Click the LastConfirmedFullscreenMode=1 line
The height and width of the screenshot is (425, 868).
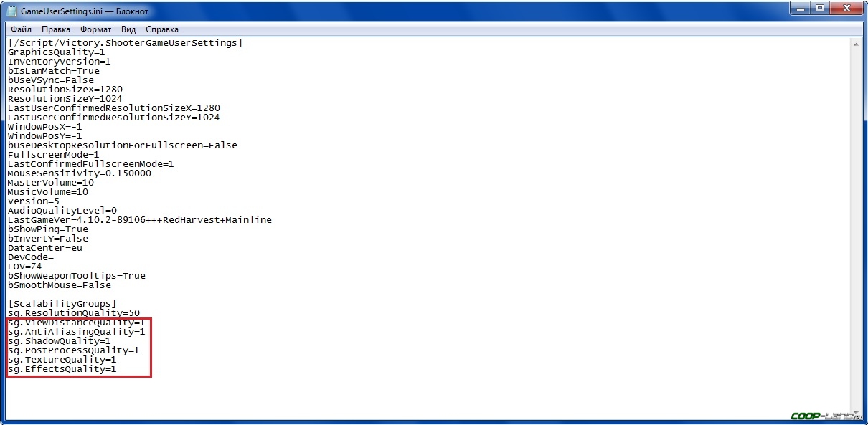click(x=90, y=164)
